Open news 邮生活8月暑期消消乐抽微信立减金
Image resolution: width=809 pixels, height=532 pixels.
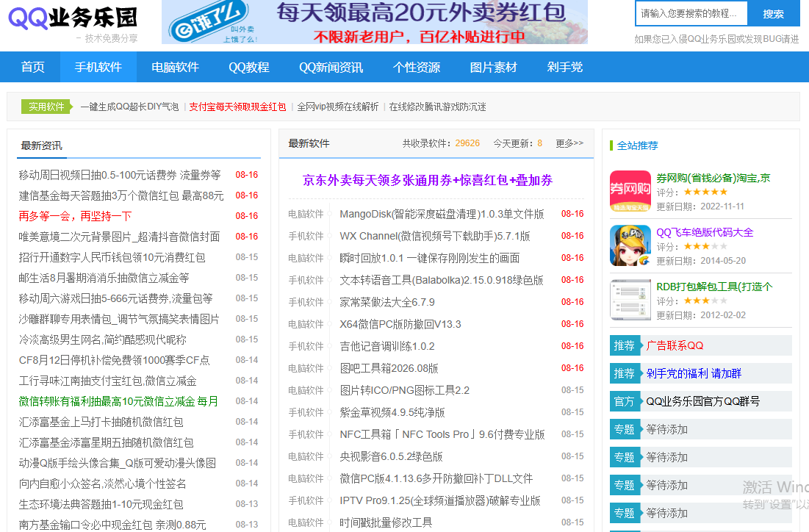[x=104, y=278]
